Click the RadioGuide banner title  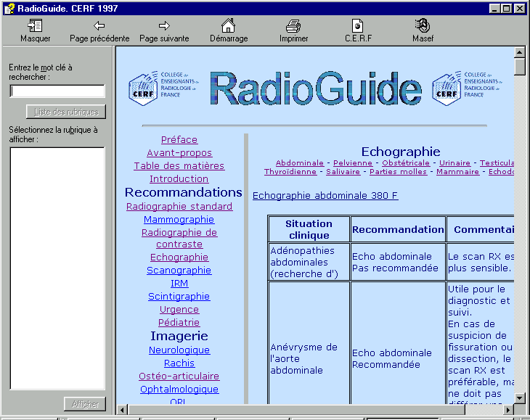coord(316,88)
